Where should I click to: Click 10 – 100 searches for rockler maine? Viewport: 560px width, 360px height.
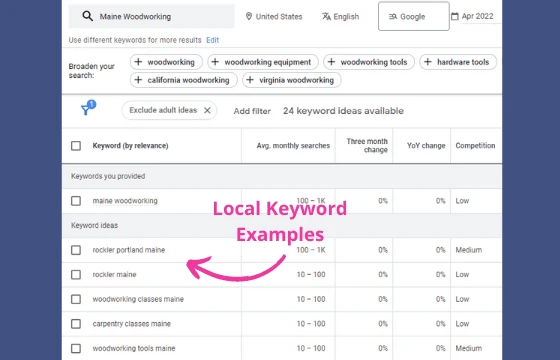tap(311, 275)
